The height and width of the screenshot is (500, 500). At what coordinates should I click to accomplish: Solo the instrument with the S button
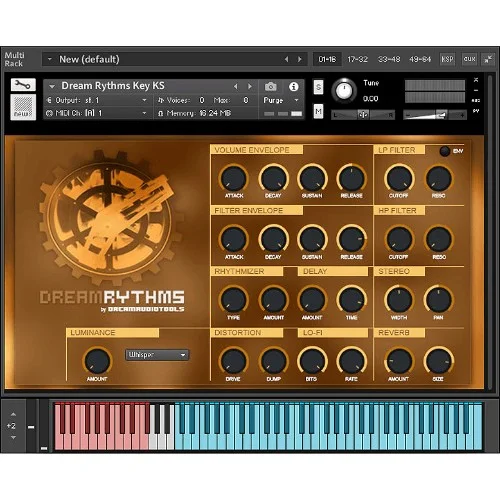coord(318,88)
